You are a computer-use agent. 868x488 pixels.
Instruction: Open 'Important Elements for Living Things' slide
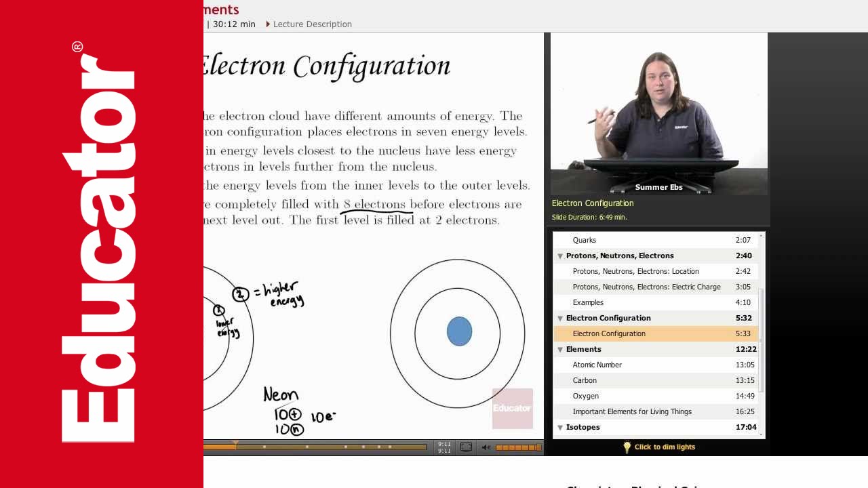tap(656, 411)
